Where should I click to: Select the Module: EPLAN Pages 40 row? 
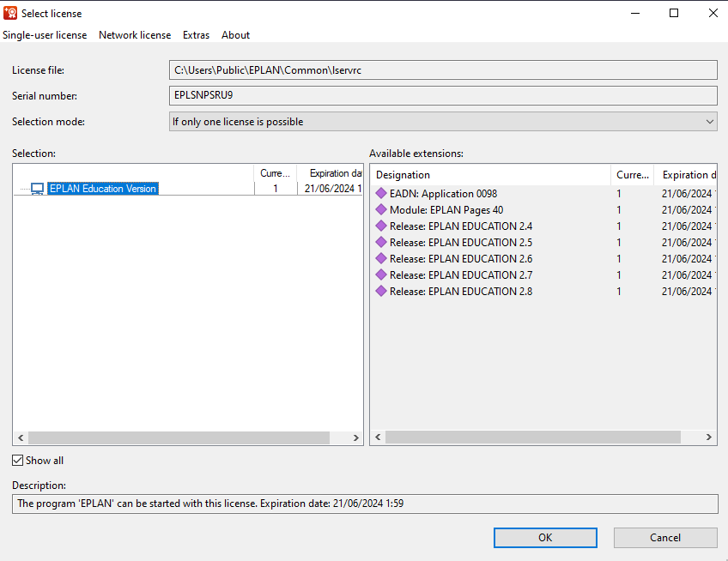coord(543,210)
